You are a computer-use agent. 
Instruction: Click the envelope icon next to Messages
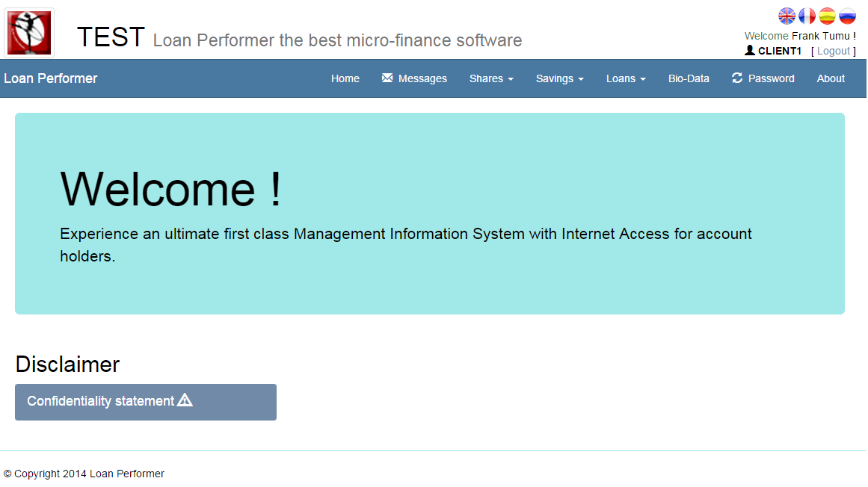[387, 78]
